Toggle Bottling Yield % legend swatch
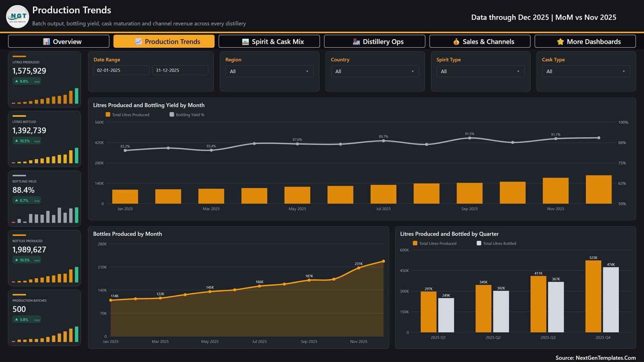This screenshot has height=362, width=644. (x=172, y=115)
